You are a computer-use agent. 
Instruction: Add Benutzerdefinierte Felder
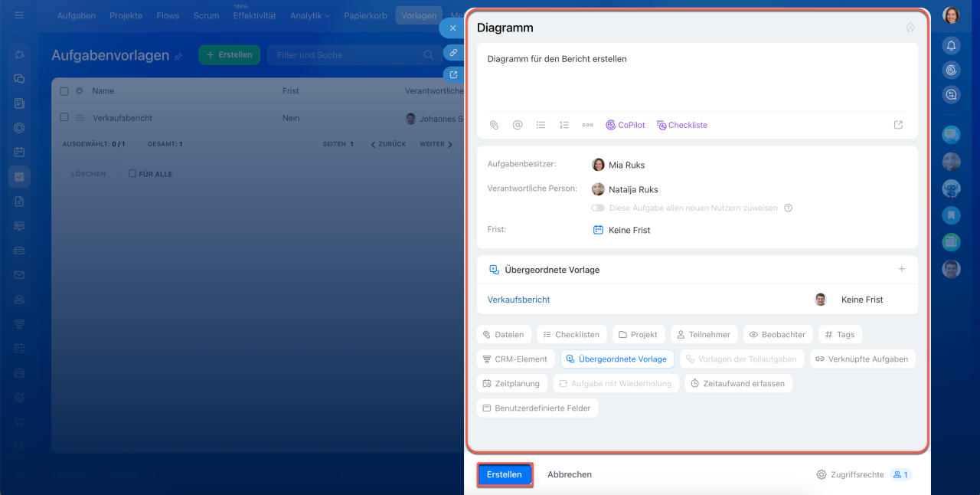click(537, 408)
